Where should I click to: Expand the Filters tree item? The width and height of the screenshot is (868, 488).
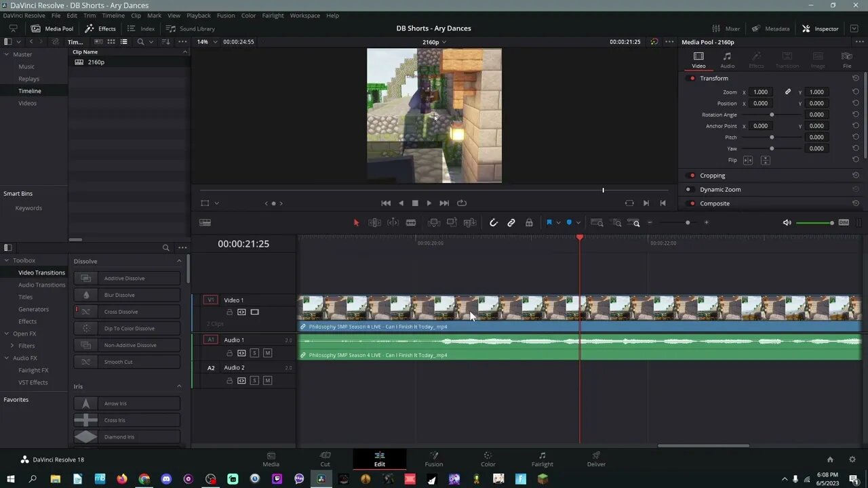(x=12, y=346)
